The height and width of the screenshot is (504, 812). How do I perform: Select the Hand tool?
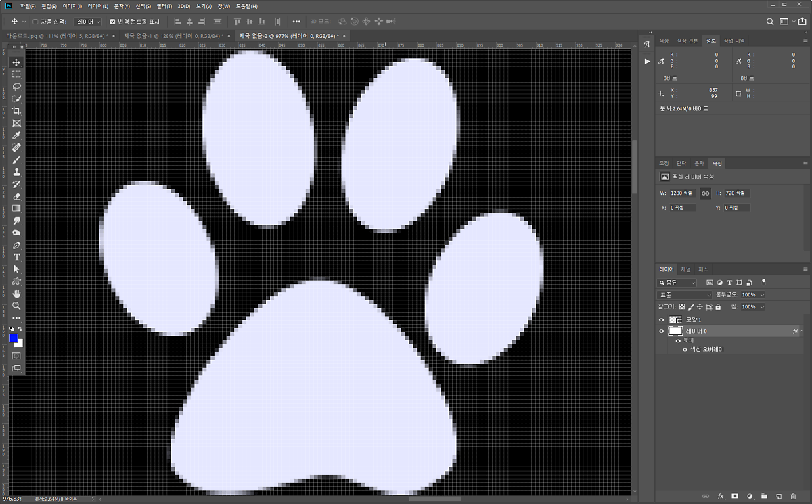pyautogui.click(x=17, y=294)
